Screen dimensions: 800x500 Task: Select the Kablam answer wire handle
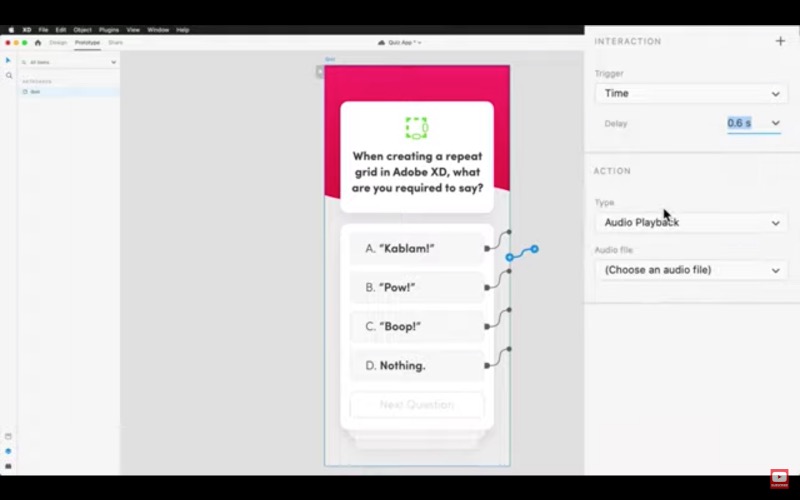point(487,248)
